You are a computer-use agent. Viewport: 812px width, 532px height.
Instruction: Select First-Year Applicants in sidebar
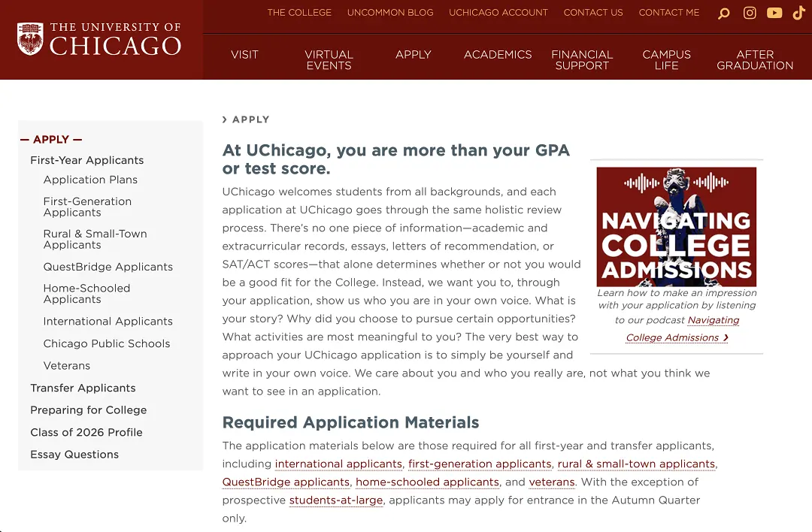[x=87, y=161]
